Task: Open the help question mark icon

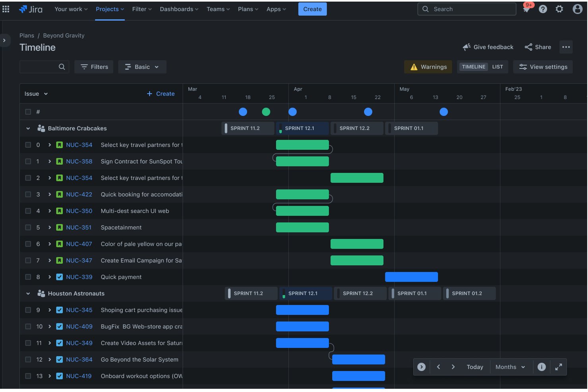Action: pos(543,9)
